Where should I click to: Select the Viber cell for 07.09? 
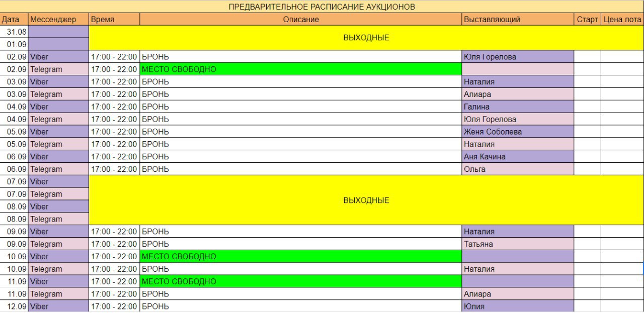point(58,181)
